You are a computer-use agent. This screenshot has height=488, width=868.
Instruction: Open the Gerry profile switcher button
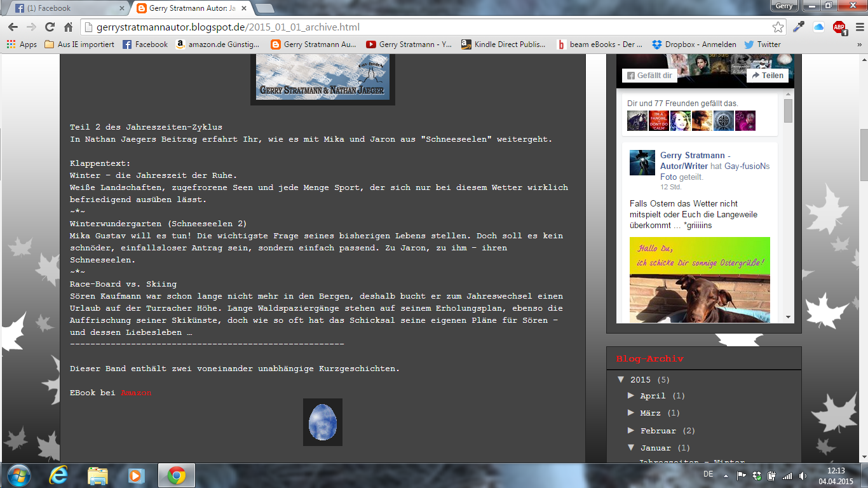[x=784, y=6]
